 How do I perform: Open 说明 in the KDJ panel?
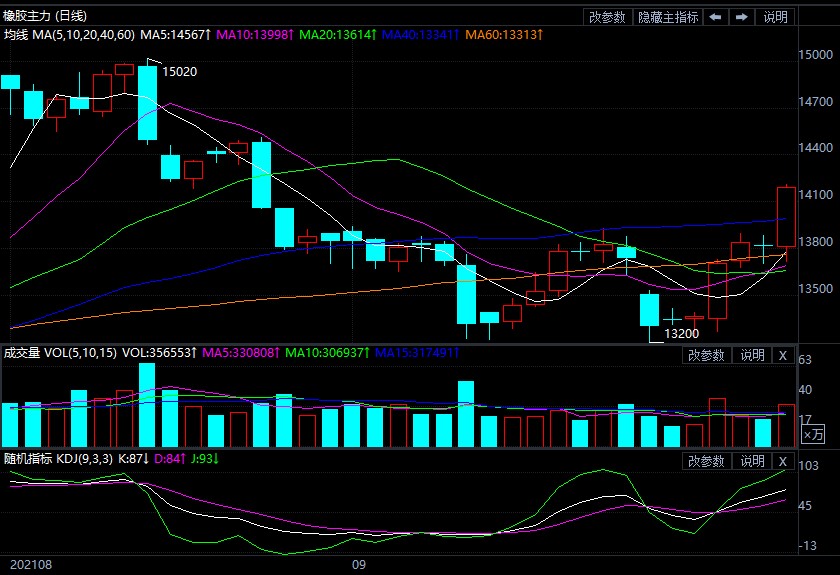click(x=753, y=461)
